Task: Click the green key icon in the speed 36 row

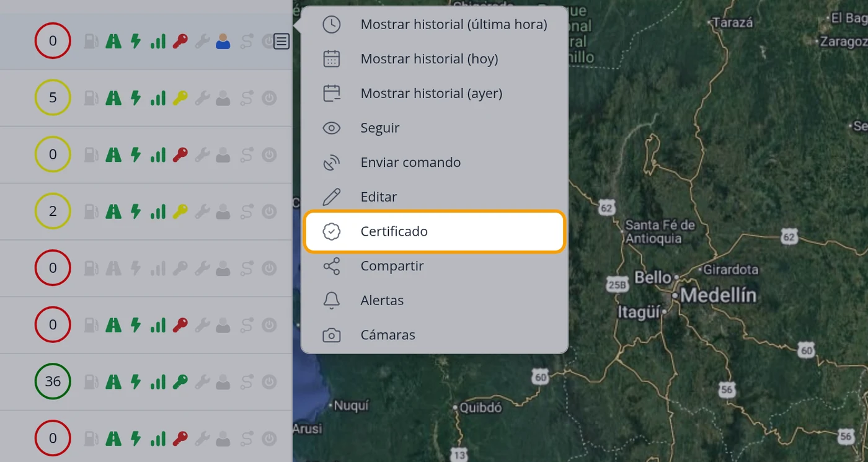Action: (180, 381)
